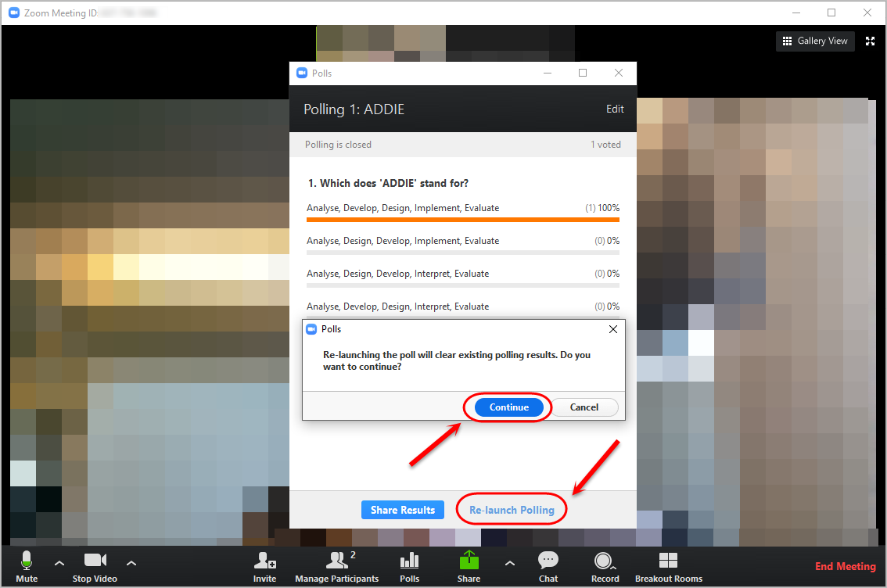The height and width of the screenshot is (588, 887).
Task: Open the screen share options chevron
Action: 509,563
